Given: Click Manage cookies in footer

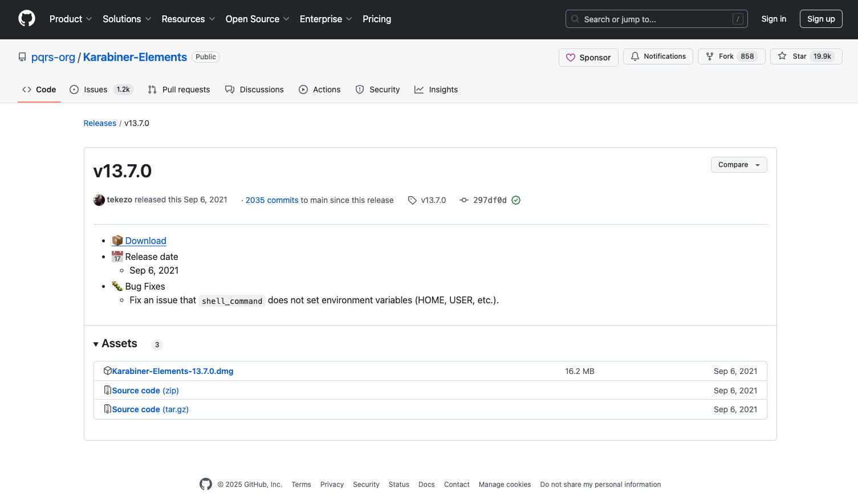Looking at the screenshot, I should 505,485.
